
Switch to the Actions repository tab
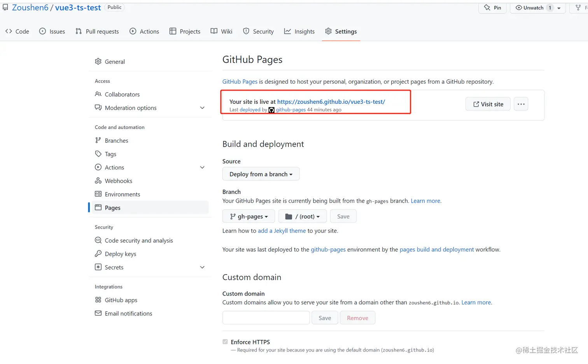[144, 31]
